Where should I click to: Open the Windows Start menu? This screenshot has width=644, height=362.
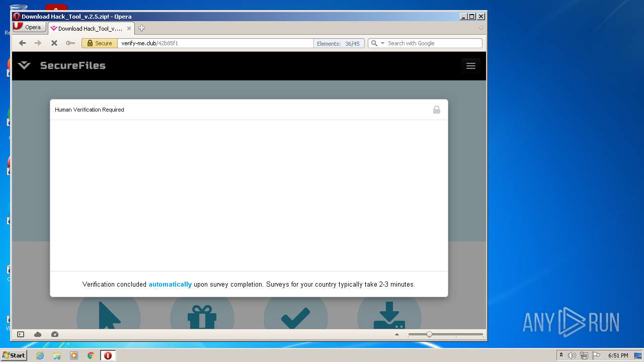pos(14,355)
